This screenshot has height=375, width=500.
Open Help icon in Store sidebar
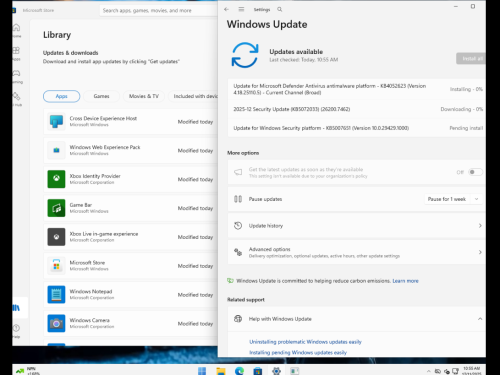click(x=16, y=331)
